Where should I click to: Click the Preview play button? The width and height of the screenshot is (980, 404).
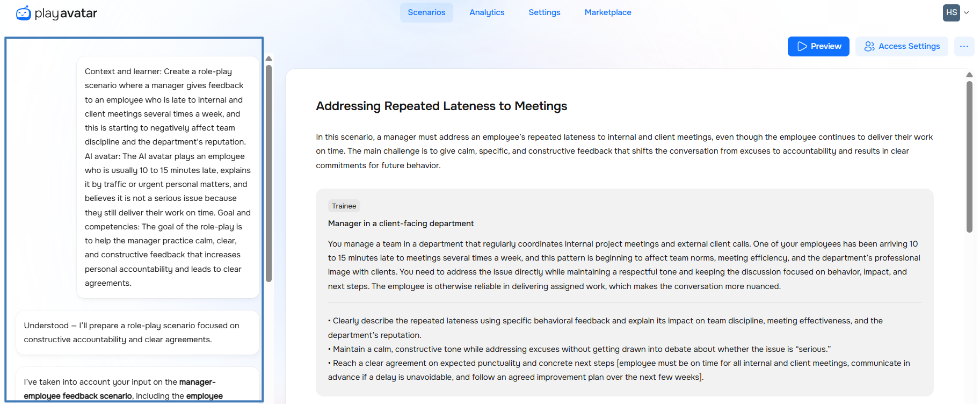818,46
